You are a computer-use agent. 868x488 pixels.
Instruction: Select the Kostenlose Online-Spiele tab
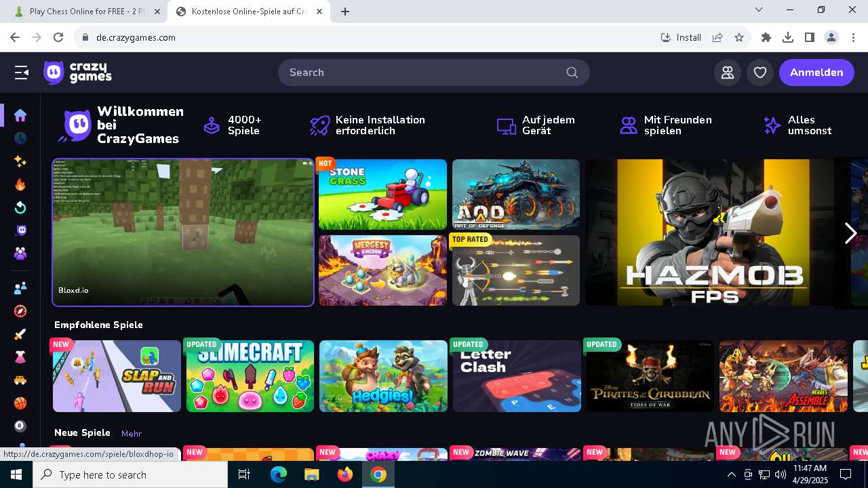pyautogui.click(x=248, y=12)
